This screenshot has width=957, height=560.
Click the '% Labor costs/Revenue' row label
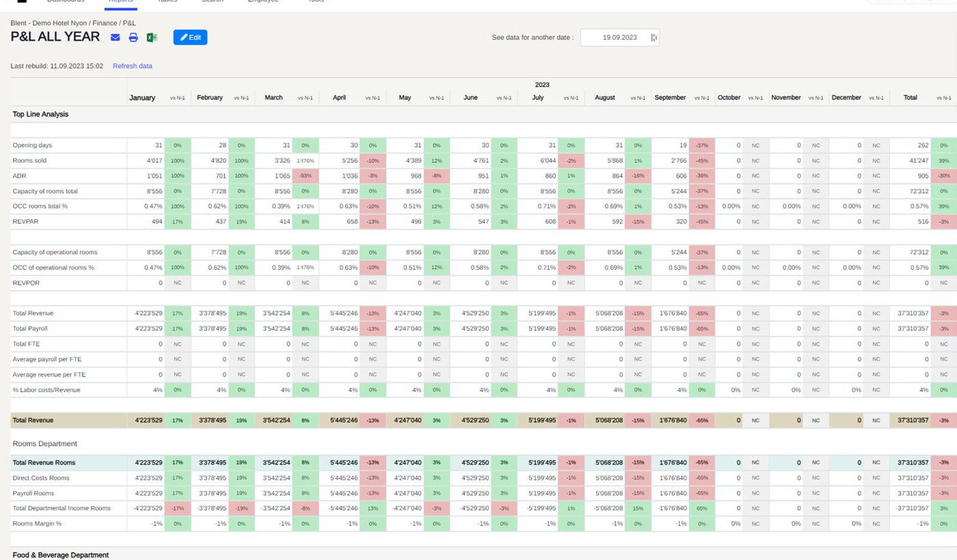coord(47,390)
